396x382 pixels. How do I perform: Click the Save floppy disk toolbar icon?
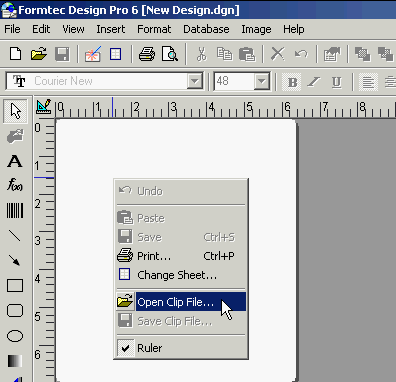62,54
